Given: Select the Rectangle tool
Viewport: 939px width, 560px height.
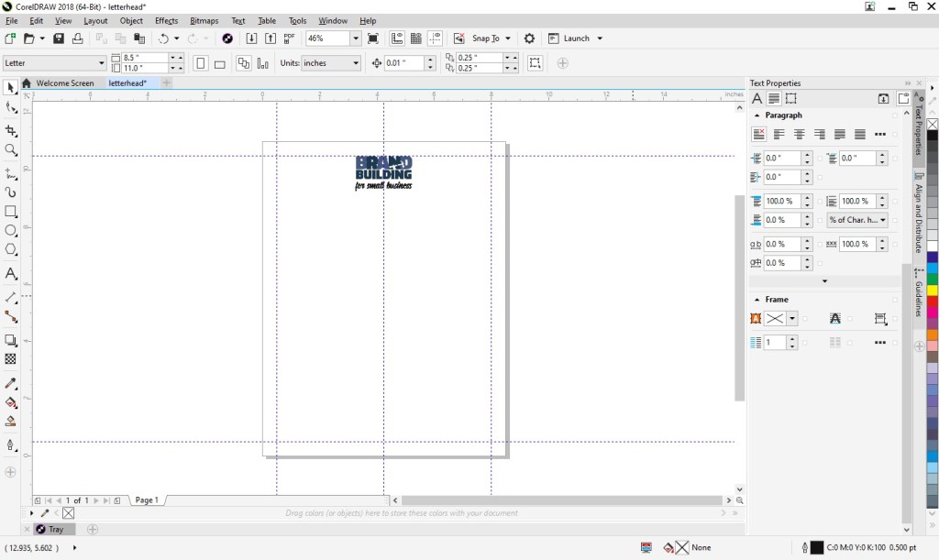Looking at the screenshot, I should [11, 212].
